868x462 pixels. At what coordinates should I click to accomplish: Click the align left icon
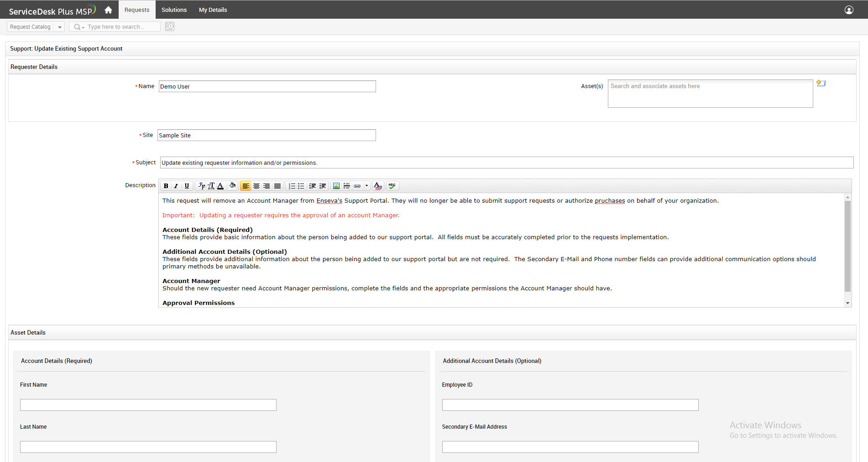(x=246, y=186)
